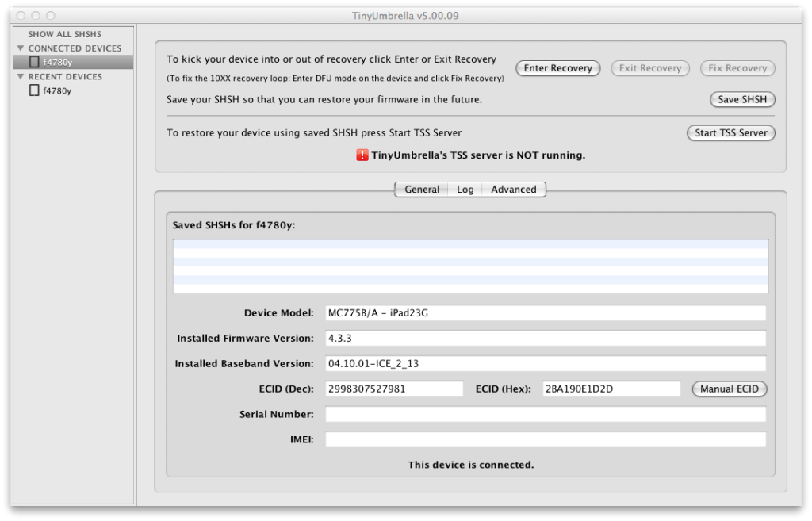The image size is (812, 521).
Task: Open the Log tab
Action: click(465, 190)
